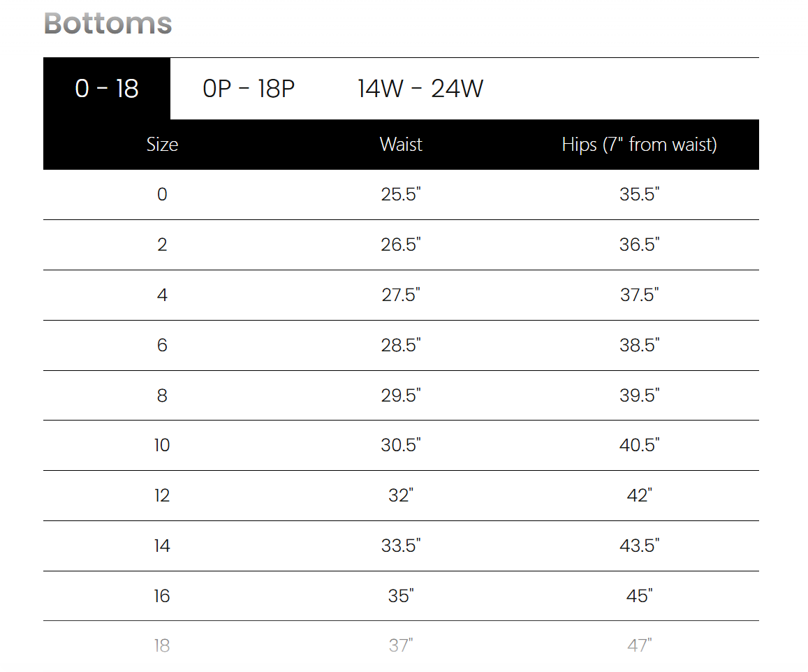Select the size 0 row label
Image resolution: width=808 pixels, height=672 pixels.
tap(162, 194)
